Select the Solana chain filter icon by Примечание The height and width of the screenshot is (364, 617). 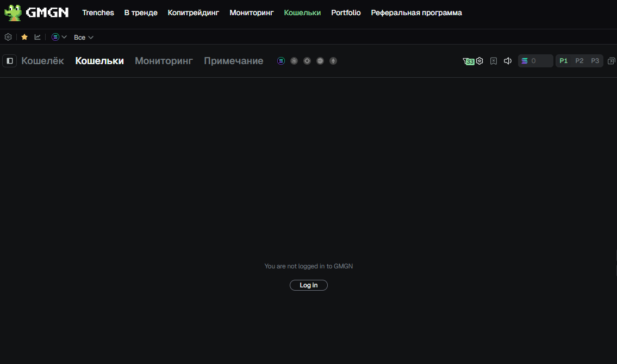(x=281, y=61)
